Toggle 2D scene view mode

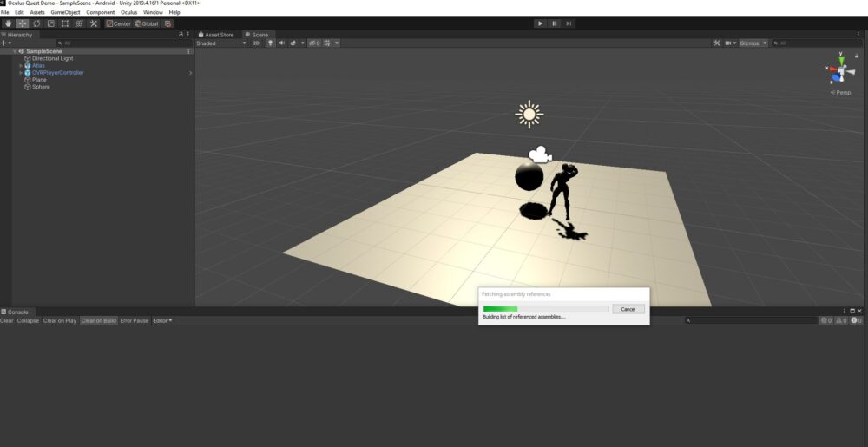coord(256,43)
